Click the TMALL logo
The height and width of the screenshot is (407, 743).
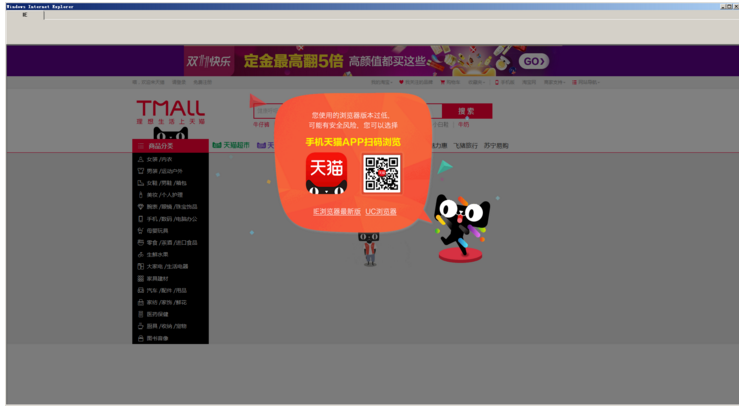tap(171, 112)
